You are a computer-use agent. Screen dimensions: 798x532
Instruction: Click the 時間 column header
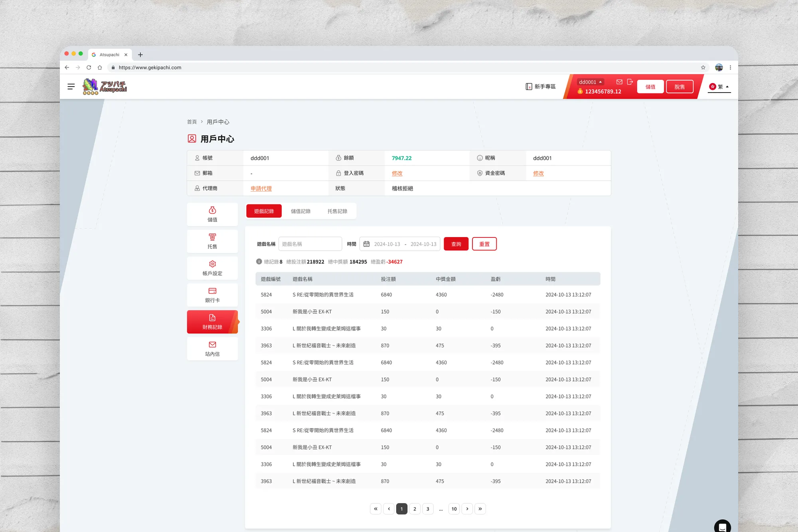tap(550, 279)
